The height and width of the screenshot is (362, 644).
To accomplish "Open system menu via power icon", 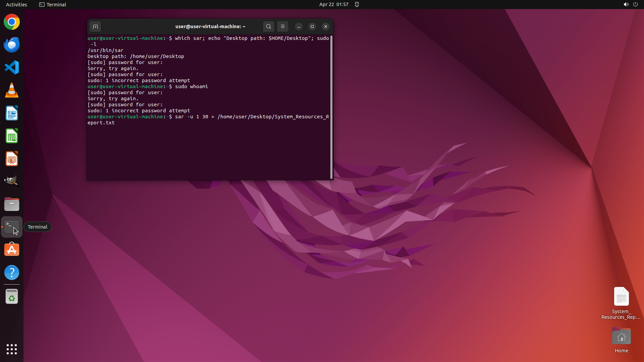I will coord(635,4).
